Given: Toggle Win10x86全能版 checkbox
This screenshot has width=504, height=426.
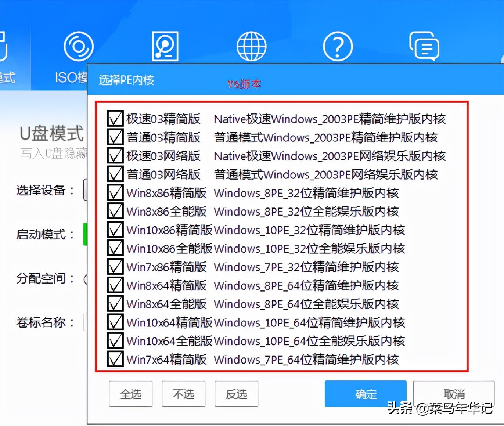Looking at the screenshot, I should pyautogui.click(x=115, y=248).
